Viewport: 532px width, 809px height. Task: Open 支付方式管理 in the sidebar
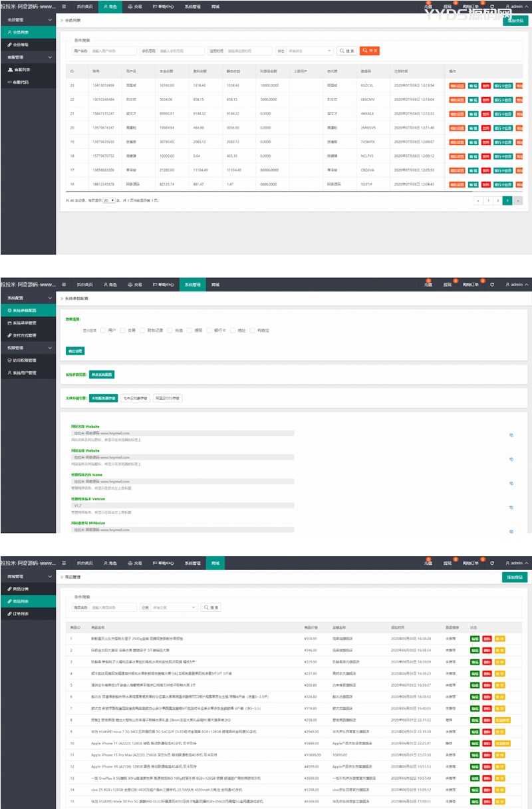pos(24,335)
